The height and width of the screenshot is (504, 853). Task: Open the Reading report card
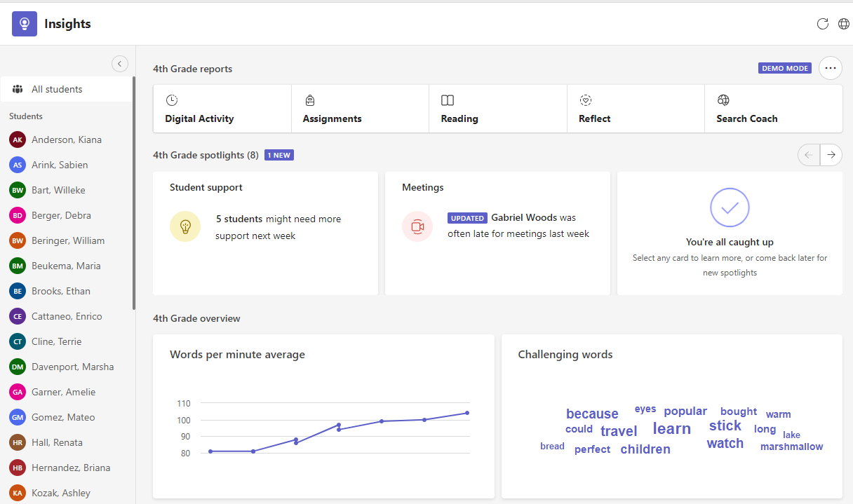pyautogui.click(x=497, y=109)
